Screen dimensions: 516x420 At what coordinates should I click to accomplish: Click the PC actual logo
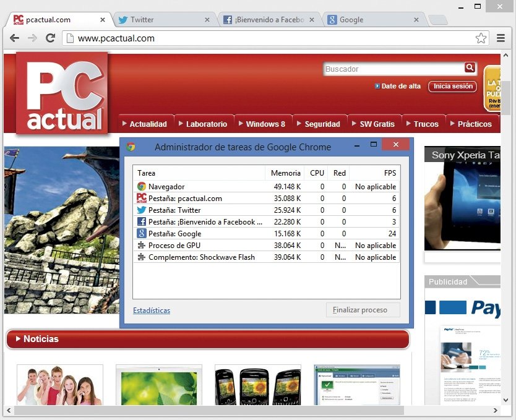click(x=62, y=93)
